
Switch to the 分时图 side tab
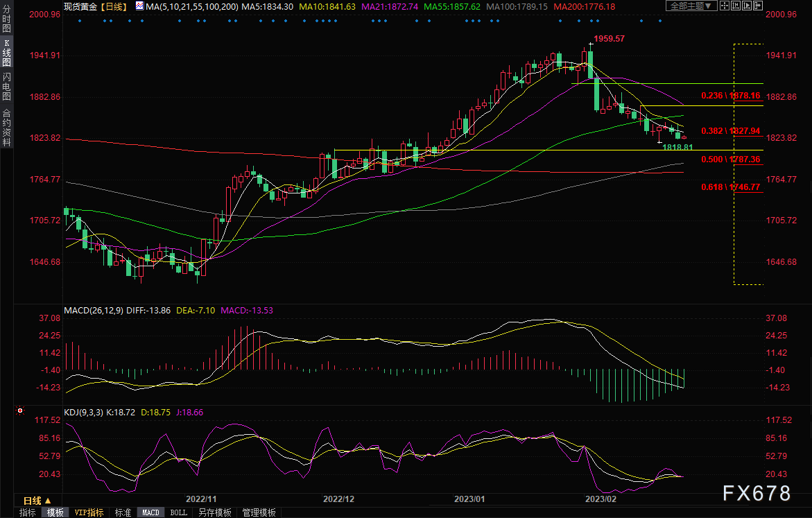[x=7, y=18]
